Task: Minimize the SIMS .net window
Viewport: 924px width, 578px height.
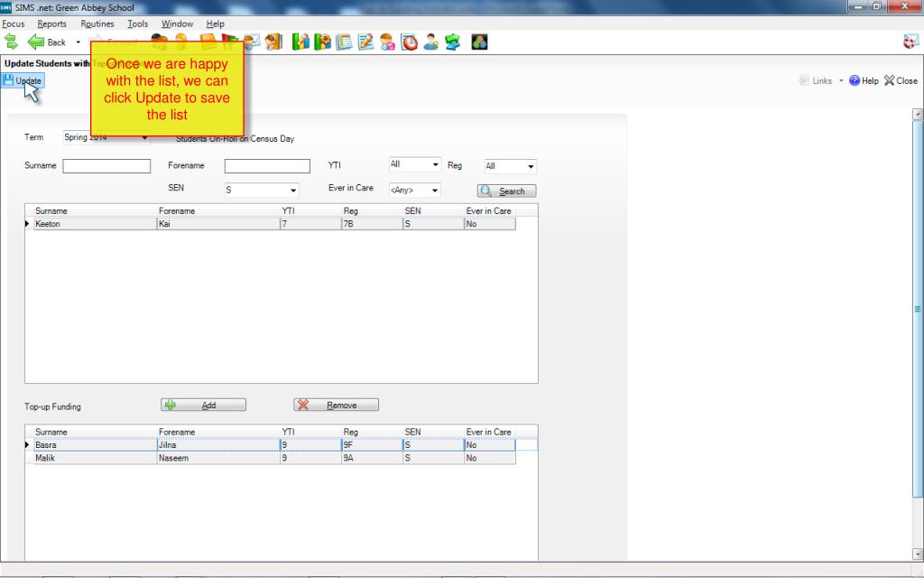Action: click(x=858, y=6)
